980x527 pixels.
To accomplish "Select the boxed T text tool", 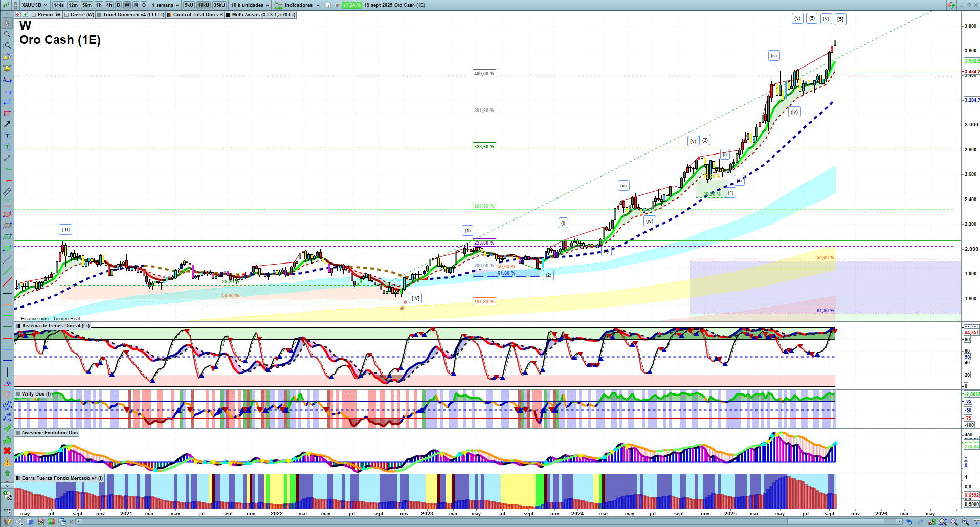I will (7, 136).
